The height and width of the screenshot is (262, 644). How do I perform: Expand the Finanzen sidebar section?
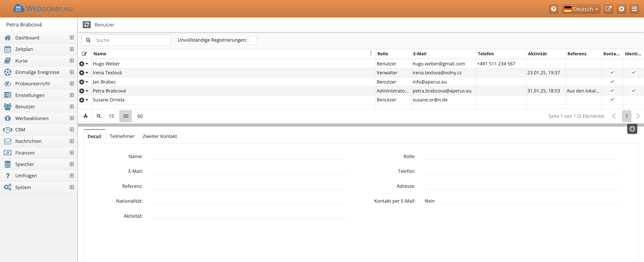point(72,152)
